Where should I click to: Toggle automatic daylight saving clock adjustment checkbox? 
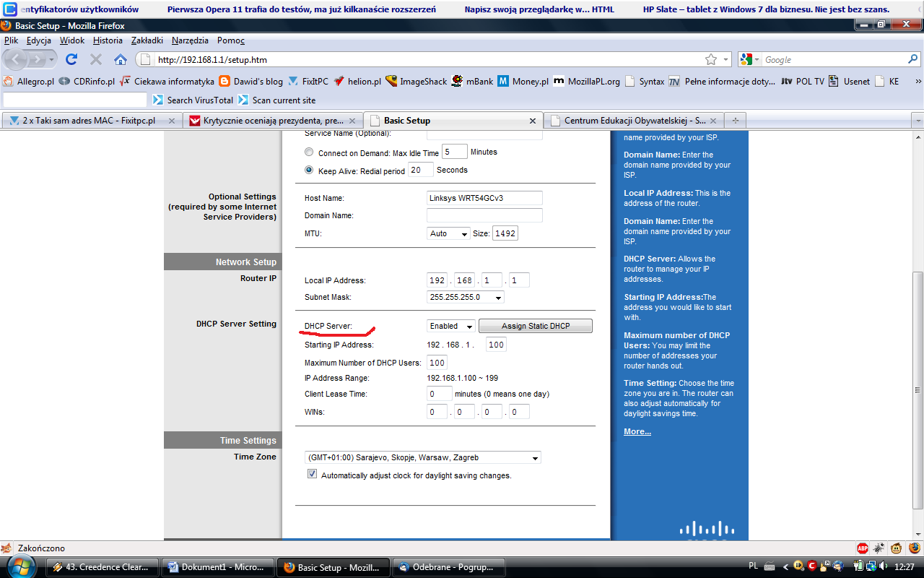[312, 475]
